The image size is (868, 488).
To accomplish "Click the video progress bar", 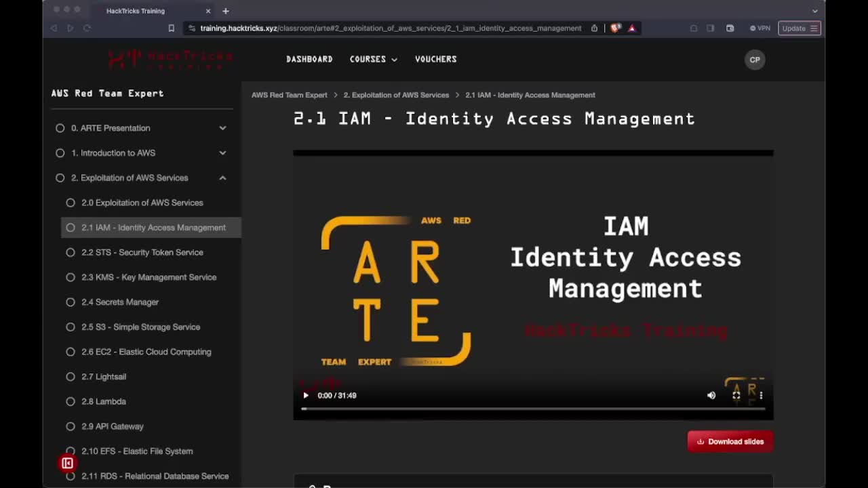I will (x=533, y=409).
